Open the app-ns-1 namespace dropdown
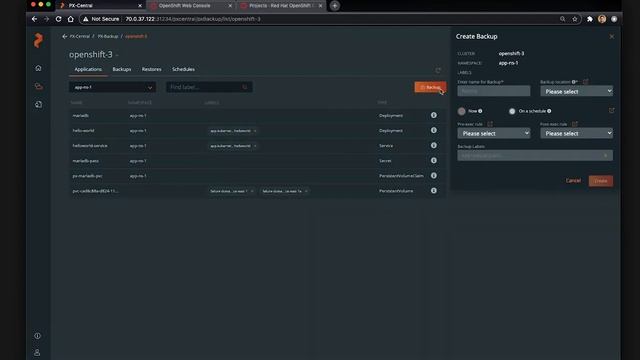This screenshot has width=640, height=360. pos(112,87)
